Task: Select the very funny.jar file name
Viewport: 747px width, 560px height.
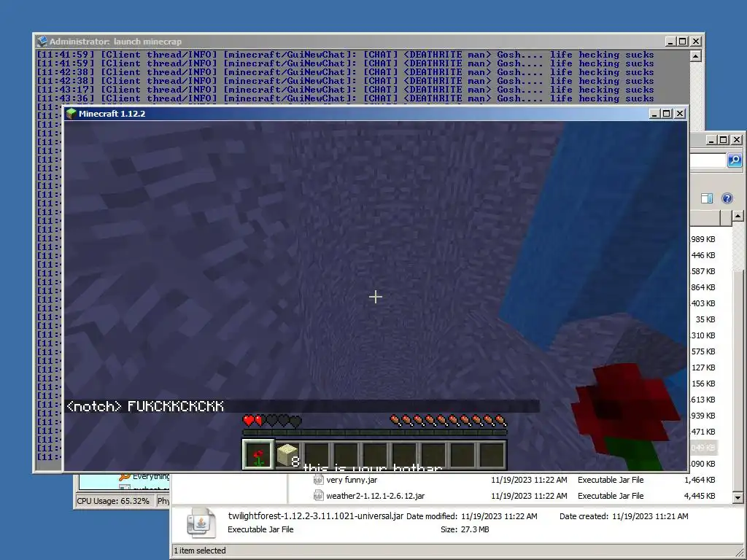Action: [x=352, y=480]
